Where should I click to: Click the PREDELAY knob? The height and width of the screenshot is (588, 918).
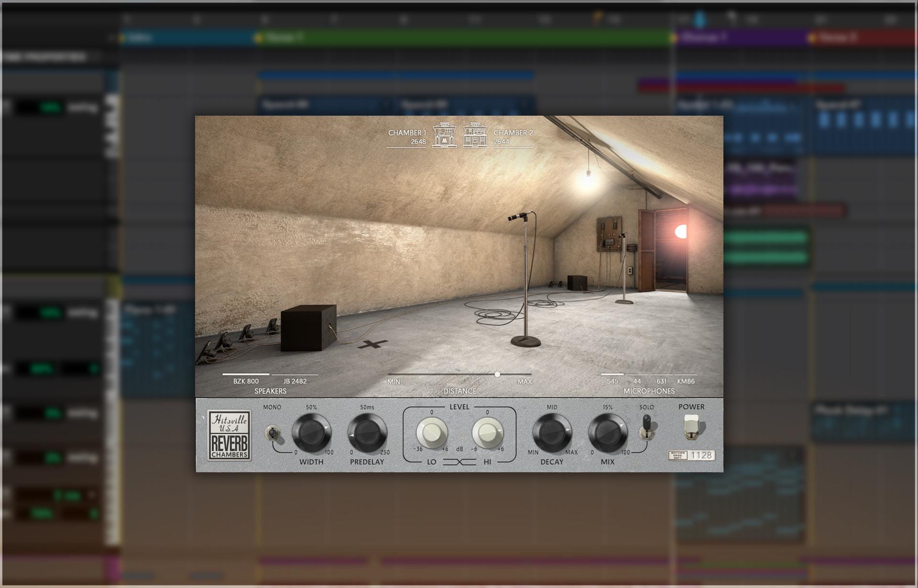click(367, 433)
